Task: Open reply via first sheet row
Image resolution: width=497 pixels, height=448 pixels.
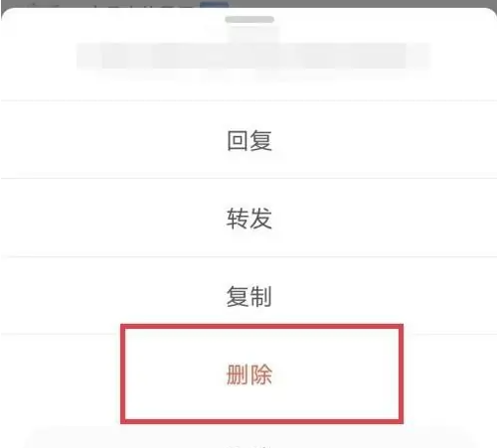Action: [x=248, y=140]
